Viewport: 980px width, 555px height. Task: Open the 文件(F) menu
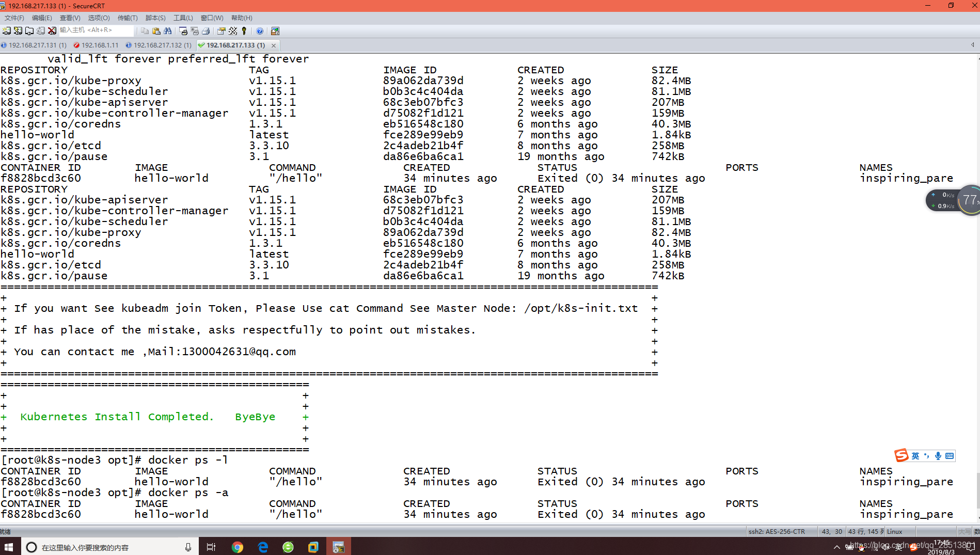click(14, 18)
